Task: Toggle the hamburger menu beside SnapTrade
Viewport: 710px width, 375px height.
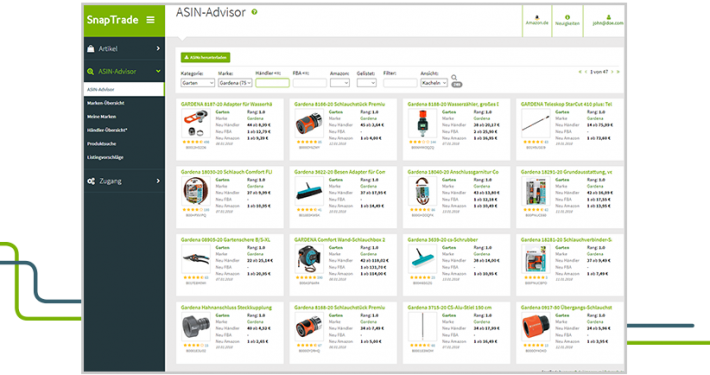Action: (x=150, y=20)
